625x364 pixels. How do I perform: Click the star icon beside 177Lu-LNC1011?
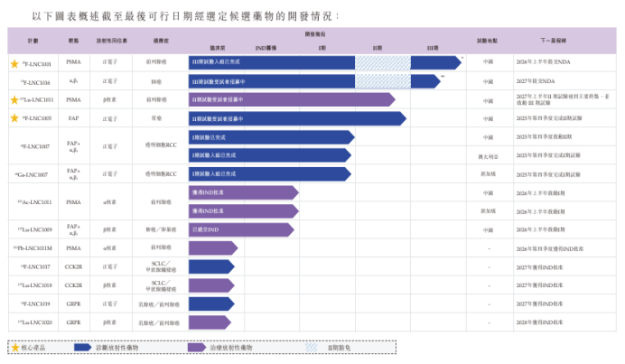point(14,100)
